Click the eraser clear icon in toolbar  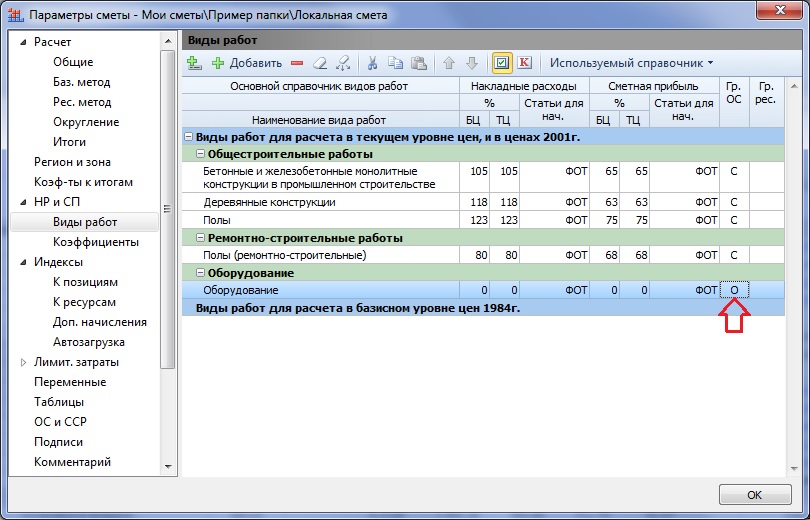tap(320, 63)
